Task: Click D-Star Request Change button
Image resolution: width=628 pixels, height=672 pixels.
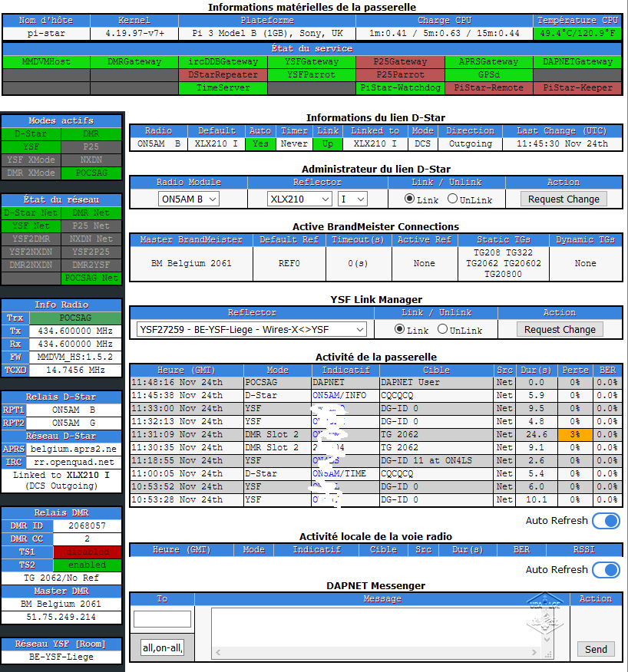Action: [564, 199]
